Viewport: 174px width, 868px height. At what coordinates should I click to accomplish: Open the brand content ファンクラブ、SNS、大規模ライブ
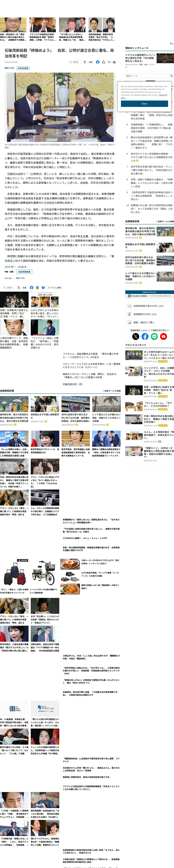(x=159, y=373)
